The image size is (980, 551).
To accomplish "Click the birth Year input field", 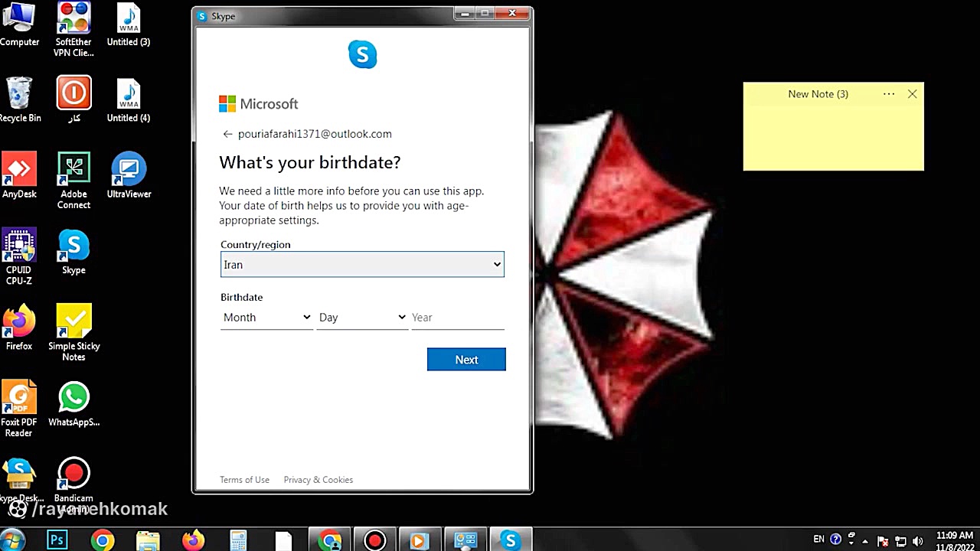I will 458,318.
